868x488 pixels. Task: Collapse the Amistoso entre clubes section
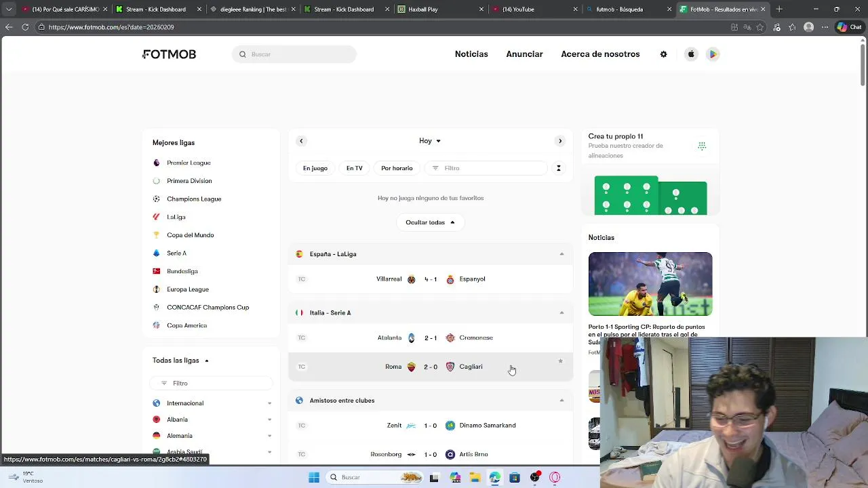[561, 401]
